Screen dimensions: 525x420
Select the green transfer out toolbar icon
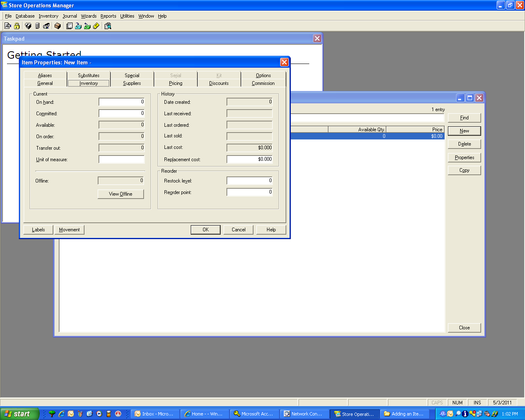(87, 25)
